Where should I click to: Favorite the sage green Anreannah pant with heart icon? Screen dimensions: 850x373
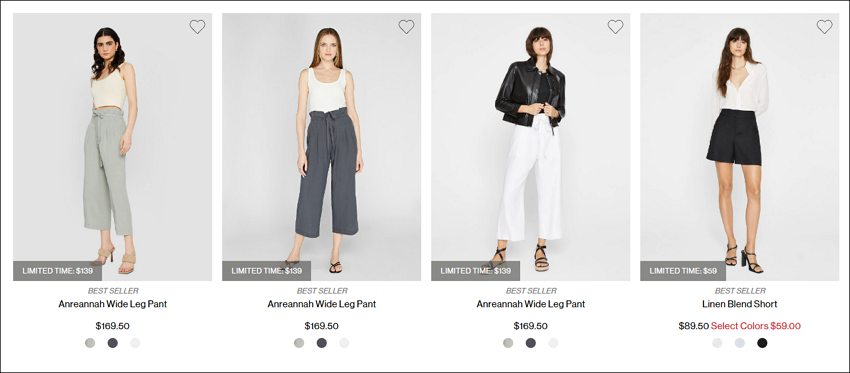click(x=197, y=27)
